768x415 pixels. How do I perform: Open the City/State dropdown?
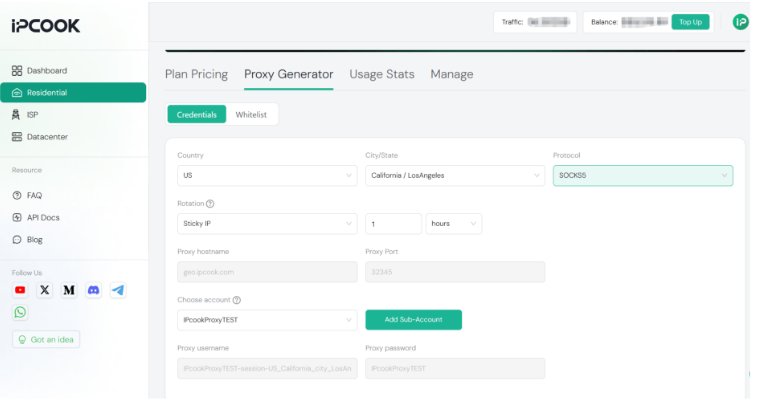(x=455, y=175)
